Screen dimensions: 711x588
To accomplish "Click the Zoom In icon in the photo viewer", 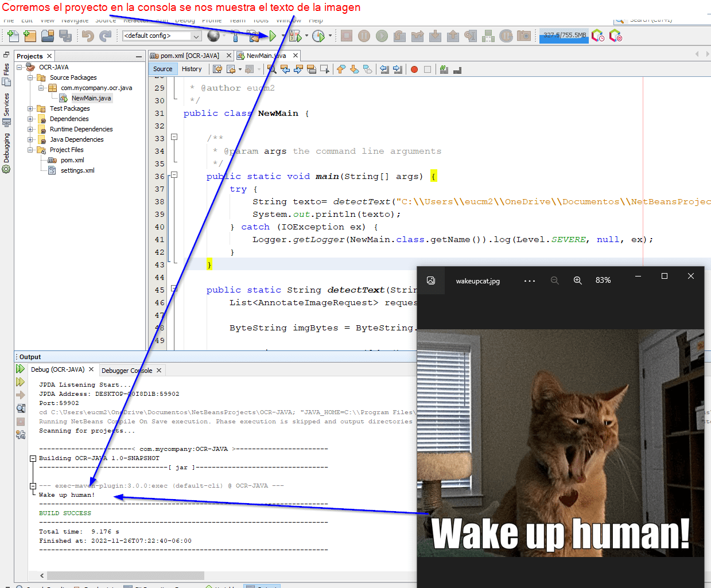I will point(578,280).
